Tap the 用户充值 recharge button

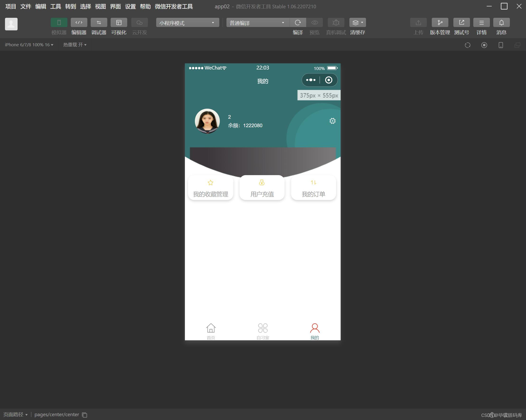262,188
